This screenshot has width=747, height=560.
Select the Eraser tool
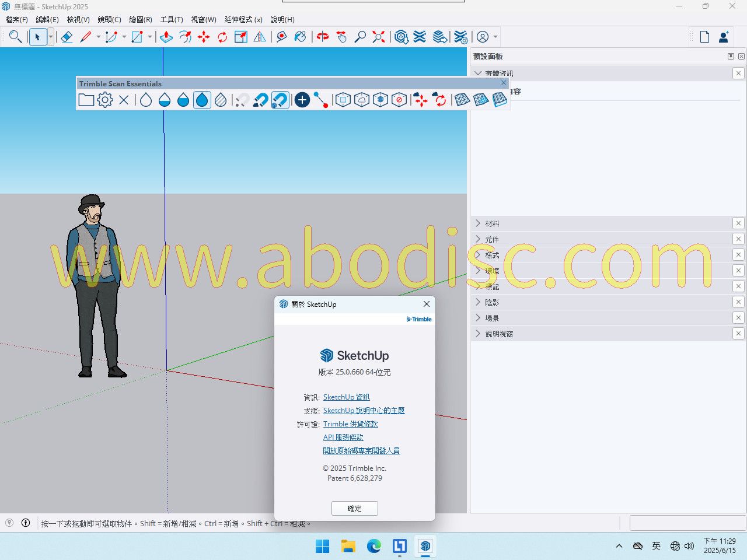tap(67, 37)
